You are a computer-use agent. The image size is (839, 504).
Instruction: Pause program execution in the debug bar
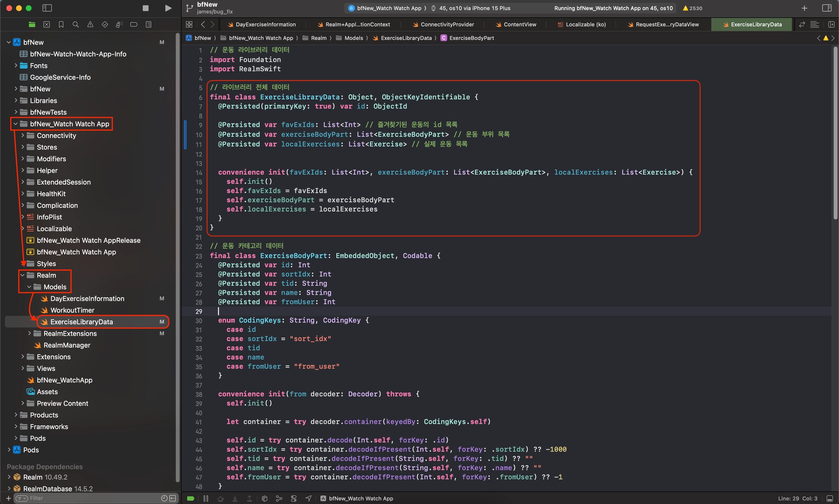[206, 498]
